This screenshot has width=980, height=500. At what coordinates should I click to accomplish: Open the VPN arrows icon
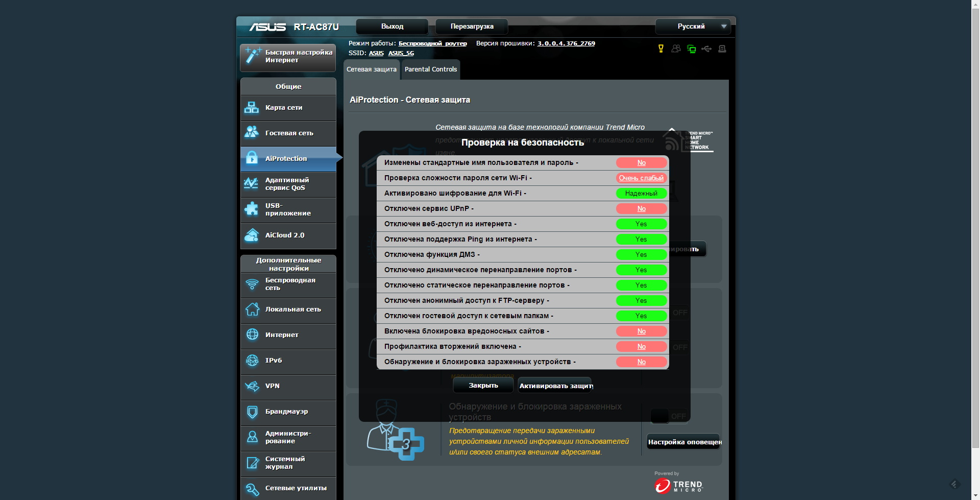pyautogui.click(x=252, y=386)
